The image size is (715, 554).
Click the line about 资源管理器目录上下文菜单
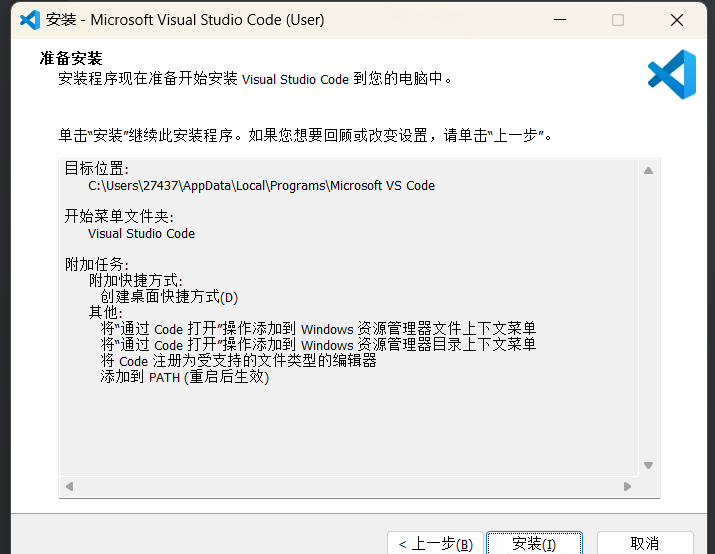(x=318, y=345)
